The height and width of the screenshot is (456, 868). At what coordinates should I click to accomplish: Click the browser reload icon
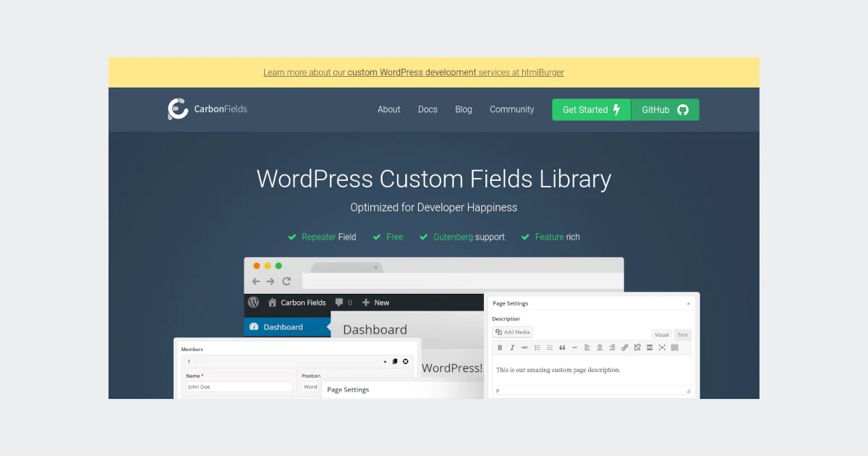pyautogui.click(x=286, y=282)
